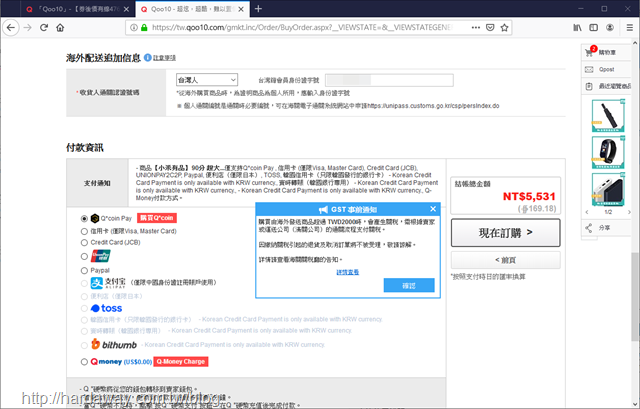Viewport: 640px width, 409px height.
Task: Save page to Pocket icon
Action: (490, 28)
